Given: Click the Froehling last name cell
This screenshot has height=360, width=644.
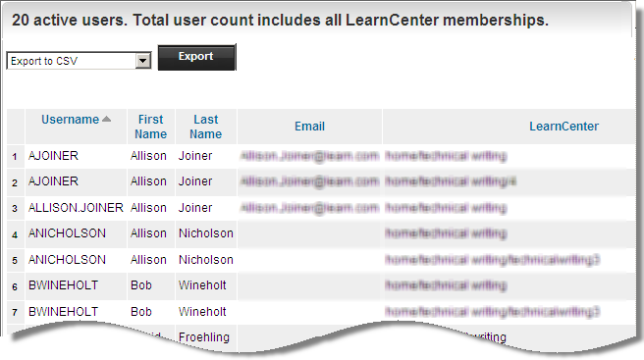Looking at the screenshot, I should tap(204, 337).
